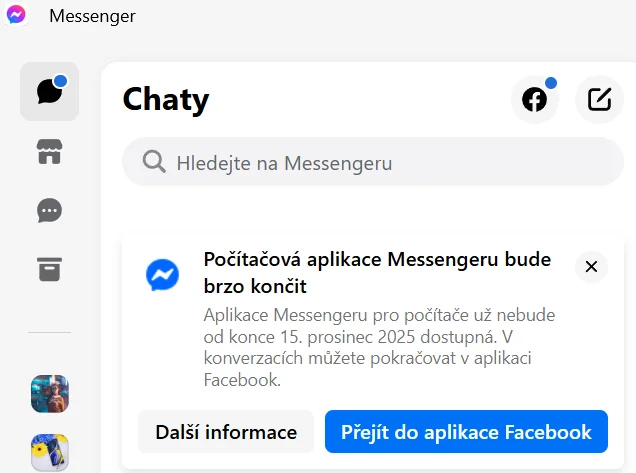Click banner title Počítačová aplikace Messengeru

(377, 273)
